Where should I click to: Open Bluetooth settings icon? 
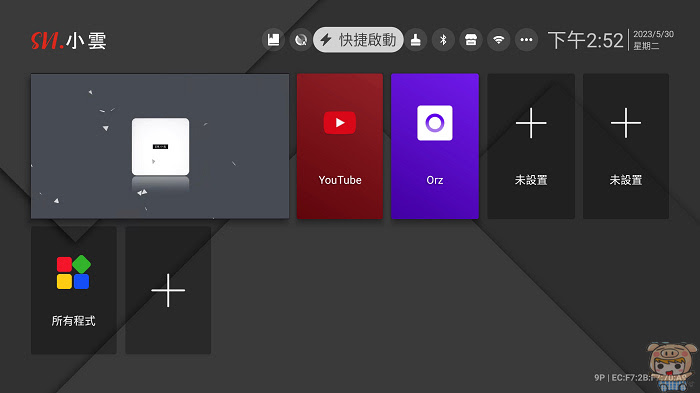coord(443,40)
